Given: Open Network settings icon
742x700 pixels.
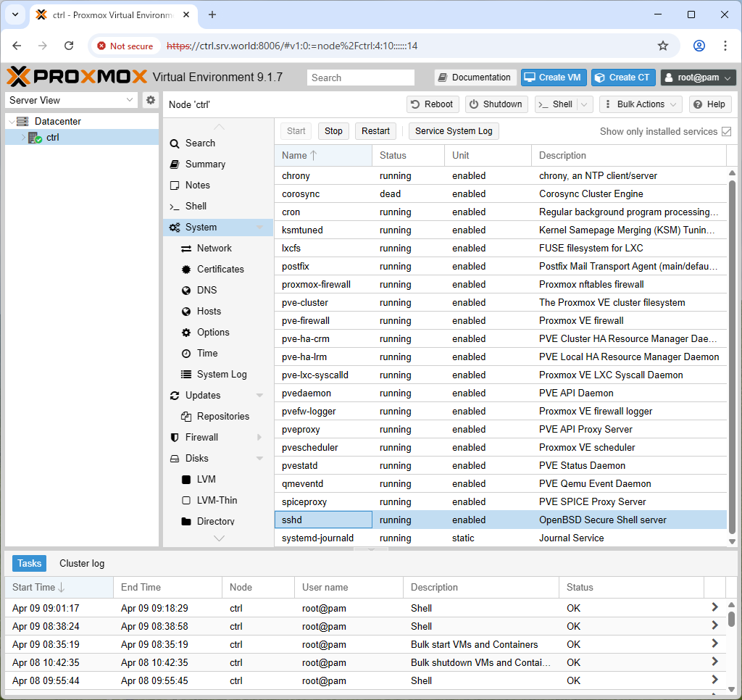Looking at the screenshot, I should (186, 249).
